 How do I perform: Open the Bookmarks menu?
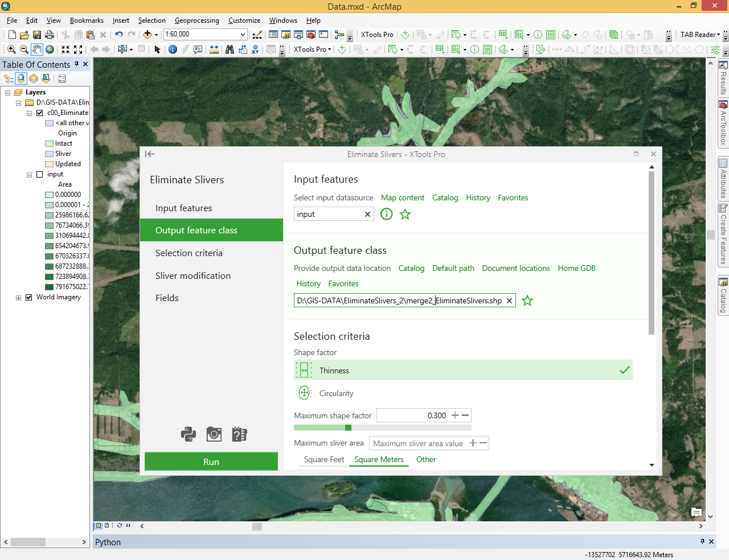pyautogui.click(x=87, y=20)
